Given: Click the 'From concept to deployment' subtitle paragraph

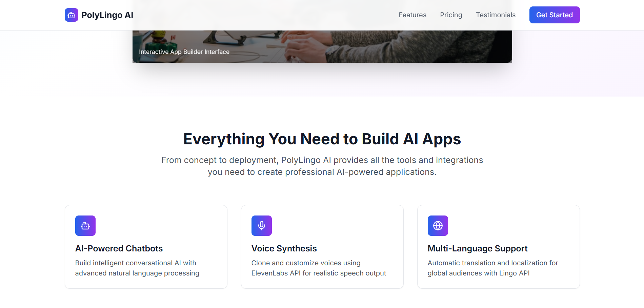Looking at the screenshot, I should [x=322, y=166].
